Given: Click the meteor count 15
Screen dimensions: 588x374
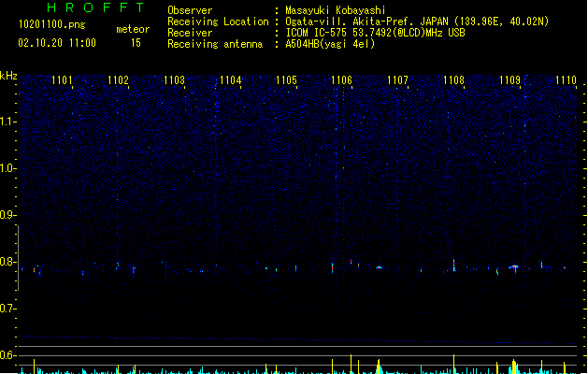Looking at the screenshot, I should (x=136, y=43).
